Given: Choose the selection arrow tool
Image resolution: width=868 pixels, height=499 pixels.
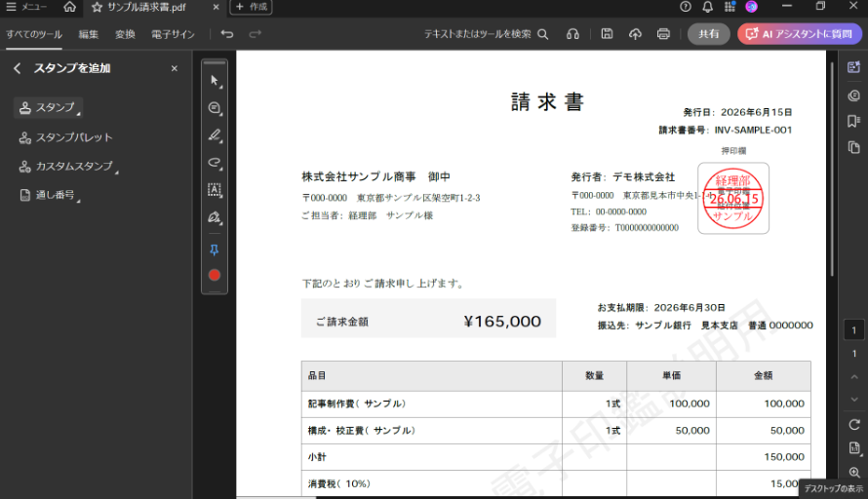Looking at the screenshot, I should pyautogui.click(x=215, y=81).
